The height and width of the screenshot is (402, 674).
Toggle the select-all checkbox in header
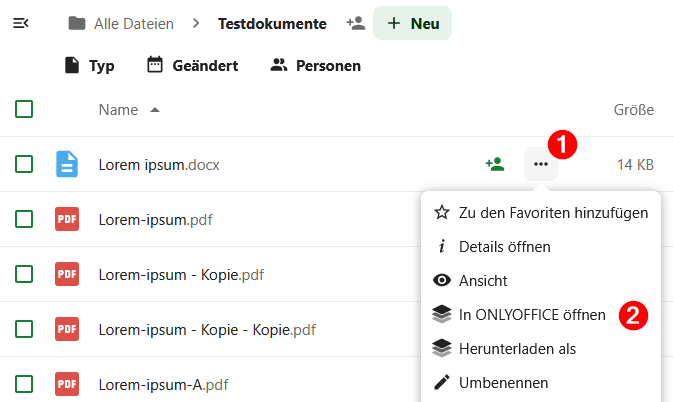[x=25, y=109]
